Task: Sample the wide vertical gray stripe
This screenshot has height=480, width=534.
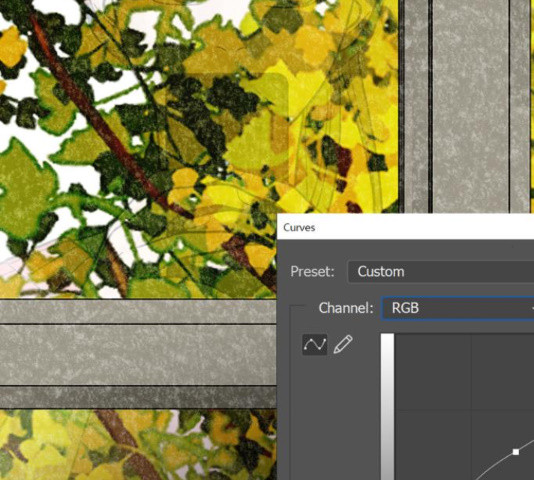Action: [x=471, y=106]
